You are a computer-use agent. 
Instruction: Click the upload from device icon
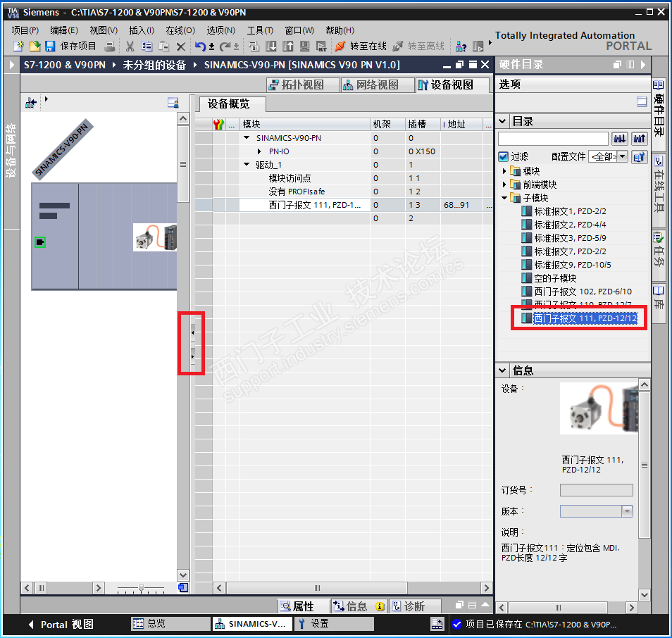(x=288, y=46)
